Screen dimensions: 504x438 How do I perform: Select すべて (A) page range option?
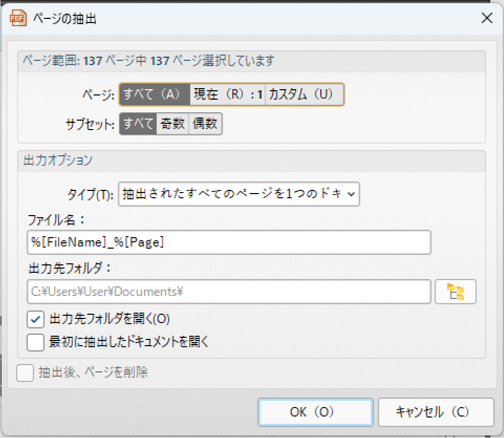coord(155,94)
